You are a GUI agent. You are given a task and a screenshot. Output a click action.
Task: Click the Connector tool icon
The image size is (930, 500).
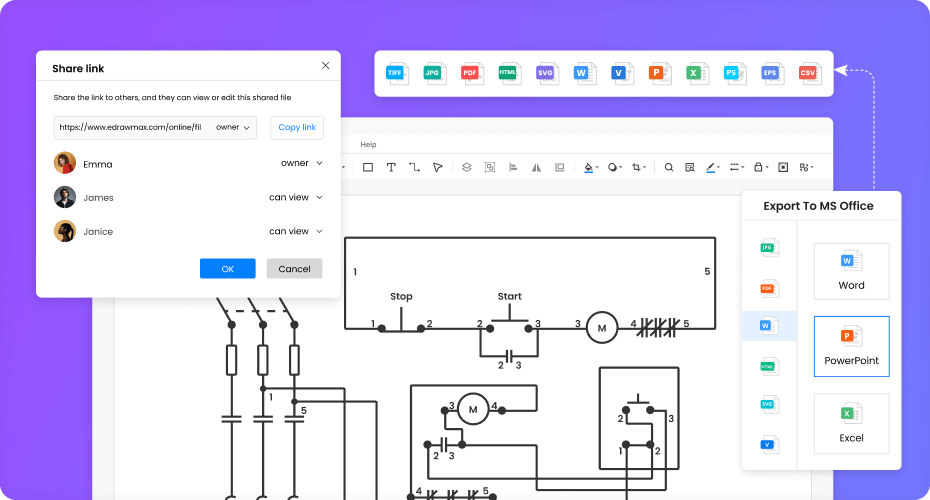tap(414, 167)
